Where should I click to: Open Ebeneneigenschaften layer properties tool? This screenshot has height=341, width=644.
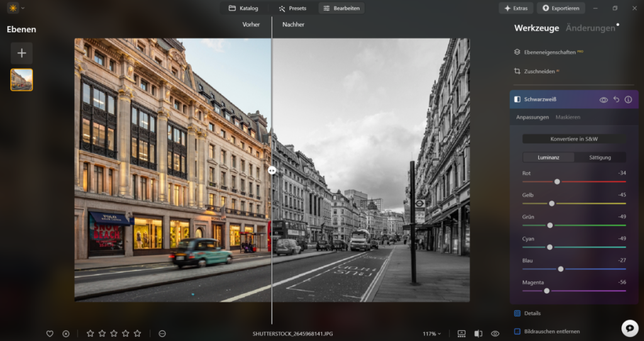549,52
